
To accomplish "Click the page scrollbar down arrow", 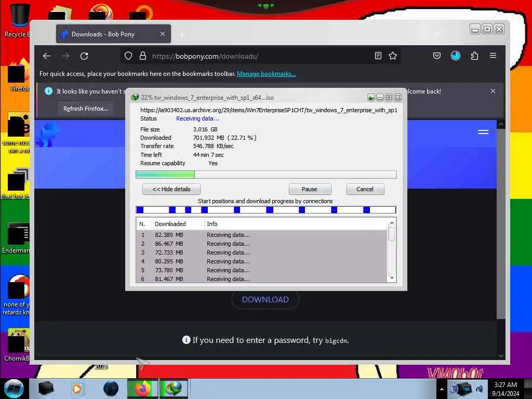I will [501, 356].
